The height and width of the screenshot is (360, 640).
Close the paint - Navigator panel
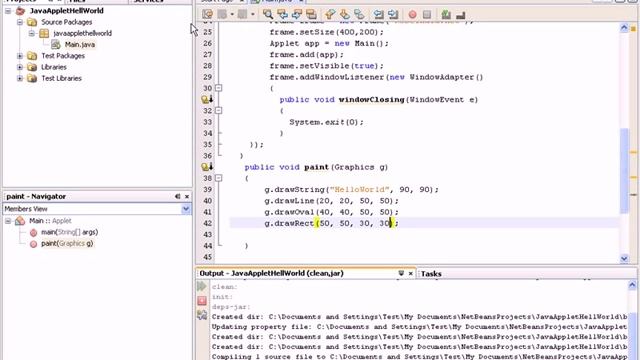[x=187, y=196]
